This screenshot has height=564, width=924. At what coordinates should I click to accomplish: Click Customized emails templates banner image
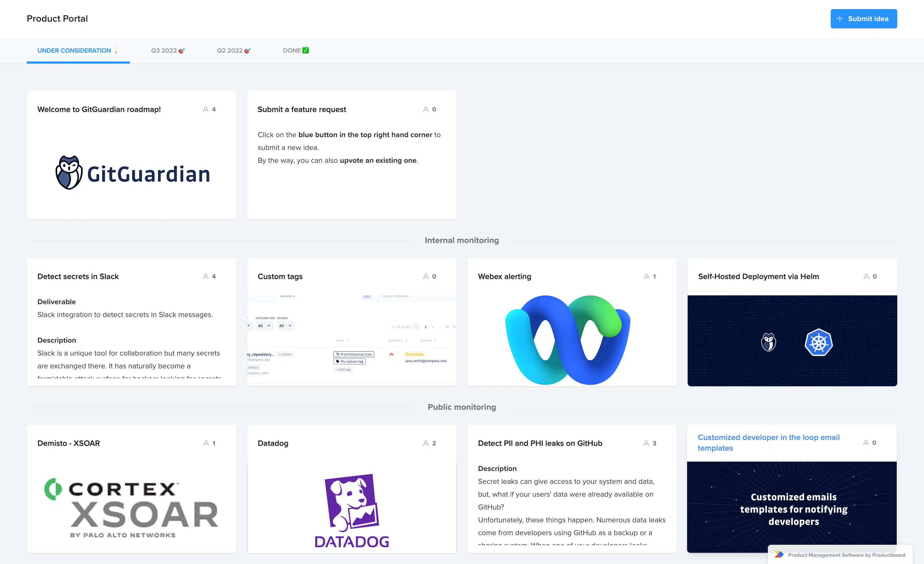[792, 507]
